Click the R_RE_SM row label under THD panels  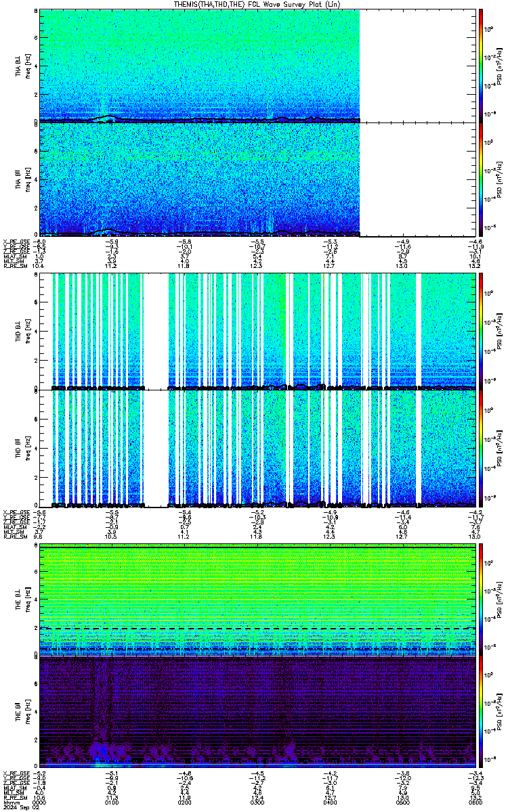click(15, 537)
